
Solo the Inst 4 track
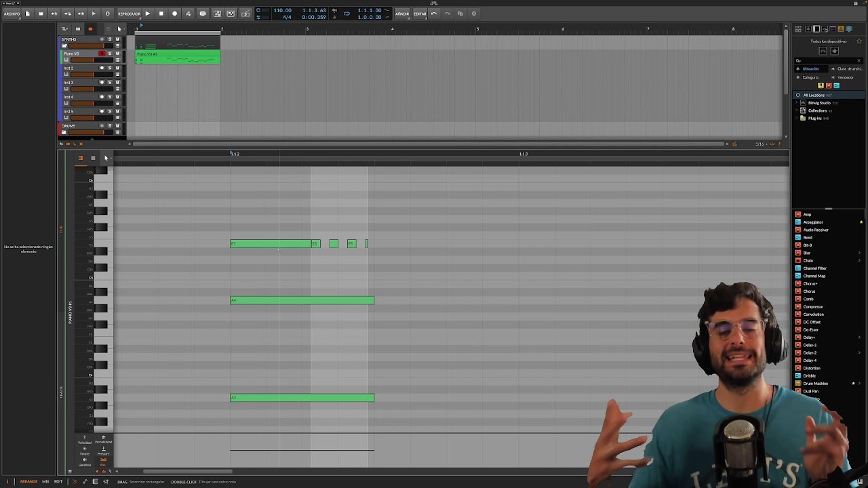pos(110,97)
